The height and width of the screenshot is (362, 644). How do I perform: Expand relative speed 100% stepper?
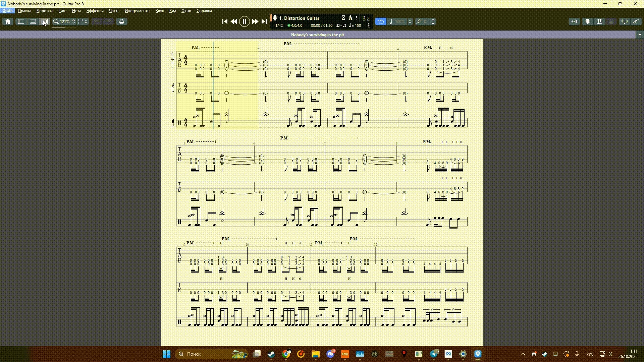[x=410, y=21]
